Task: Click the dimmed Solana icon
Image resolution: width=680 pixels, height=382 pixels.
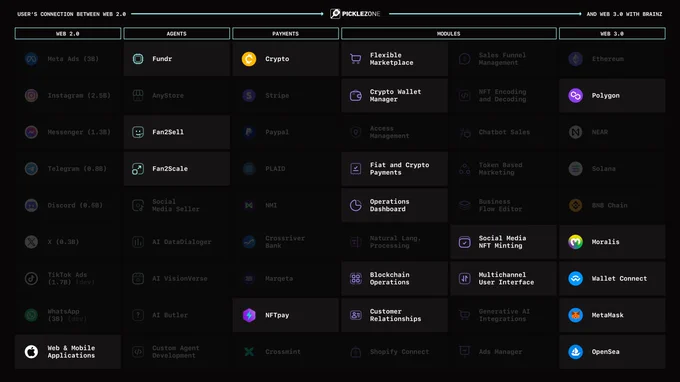Action: tap(575, 169)
